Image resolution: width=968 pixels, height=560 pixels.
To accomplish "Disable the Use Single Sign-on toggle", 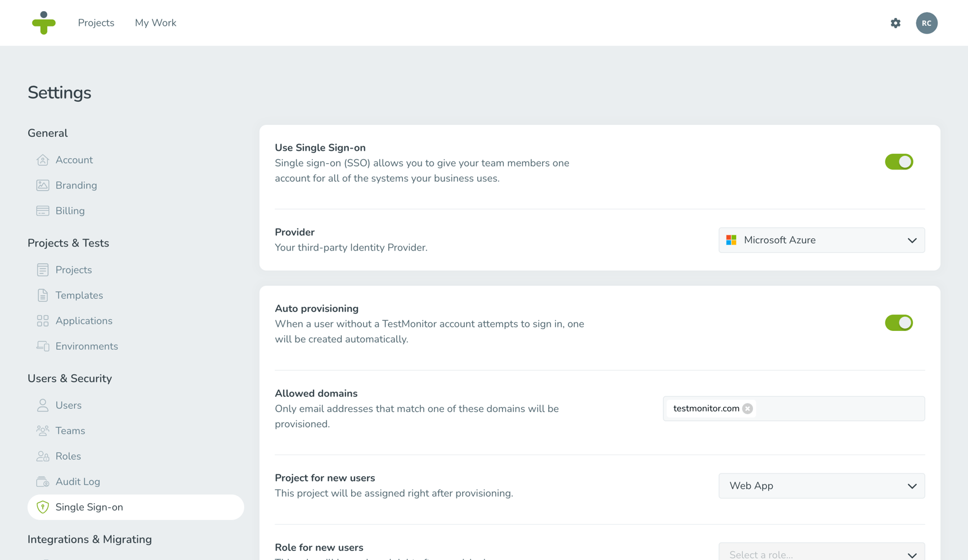I will pos(899,162).
